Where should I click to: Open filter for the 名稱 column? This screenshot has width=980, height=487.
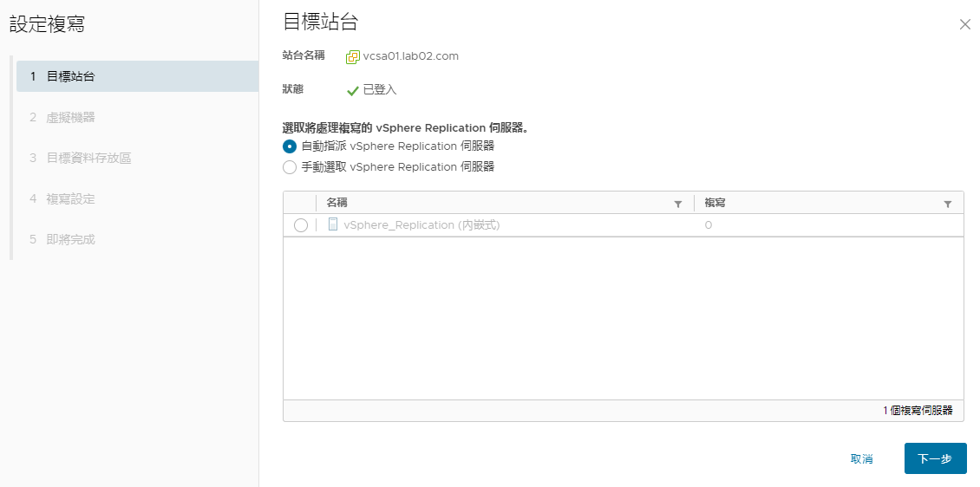pos(678,205)
